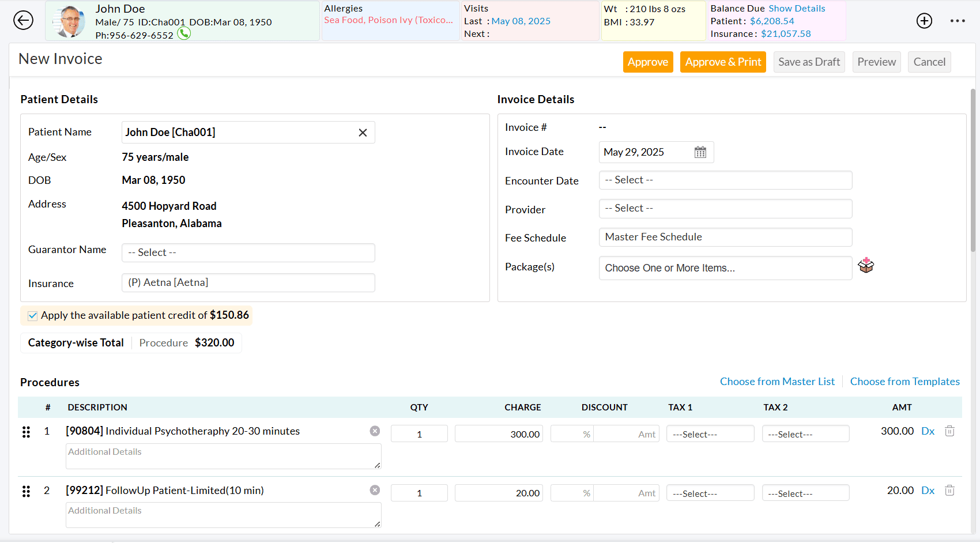The width and height of the screenshot is (980, 543).
Task: Click the package box icon beside Packages field
Action: pyautogui.click(x=866, y=265)
